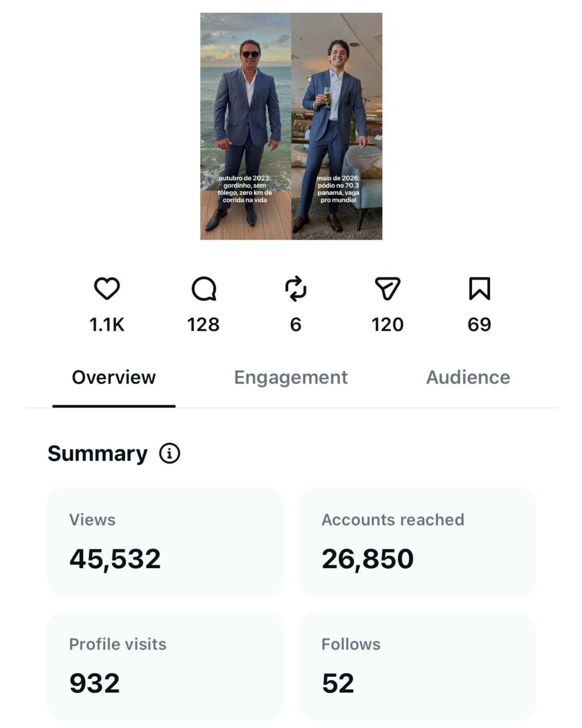Click the 120 shares count
This screenshot has height=728, width=582.
388,325
